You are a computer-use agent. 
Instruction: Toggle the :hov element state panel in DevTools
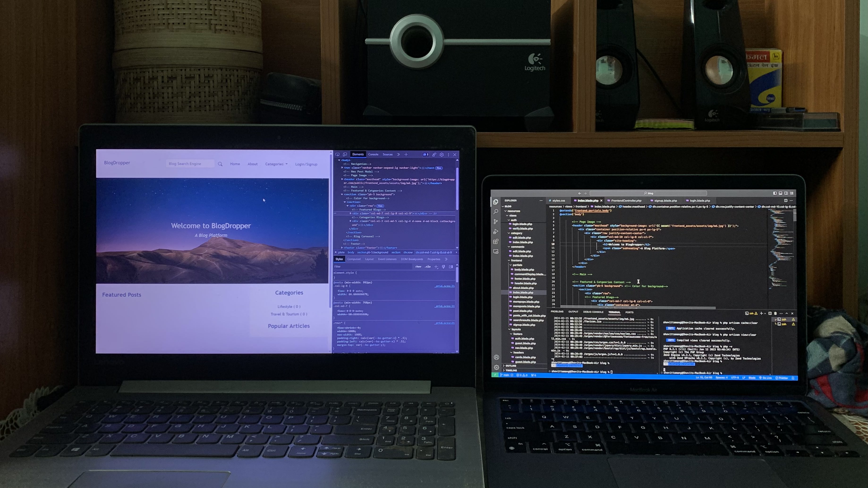tap(418, 267)
